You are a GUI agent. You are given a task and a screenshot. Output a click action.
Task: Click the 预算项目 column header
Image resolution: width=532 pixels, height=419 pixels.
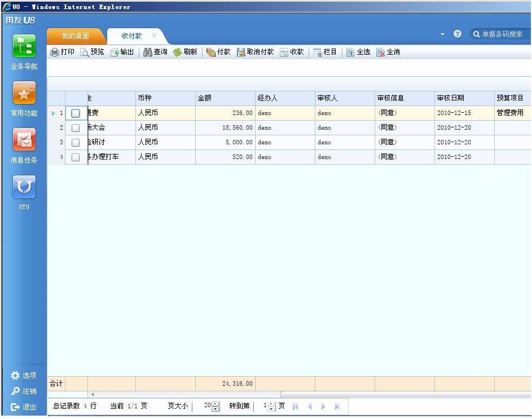click(513, 98)
